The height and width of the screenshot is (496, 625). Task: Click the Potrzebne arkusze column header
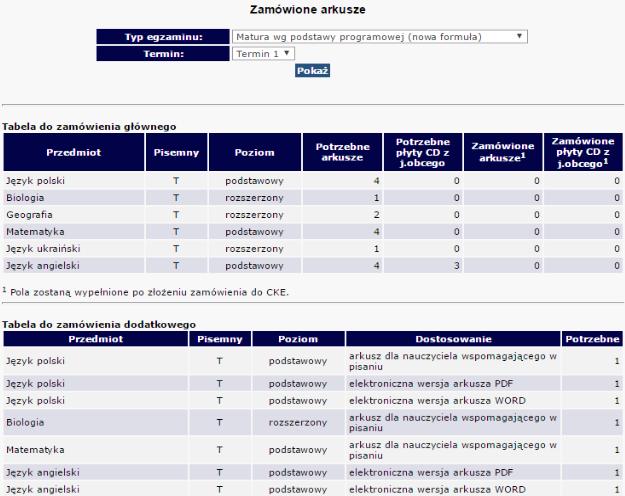pos(342,152)
